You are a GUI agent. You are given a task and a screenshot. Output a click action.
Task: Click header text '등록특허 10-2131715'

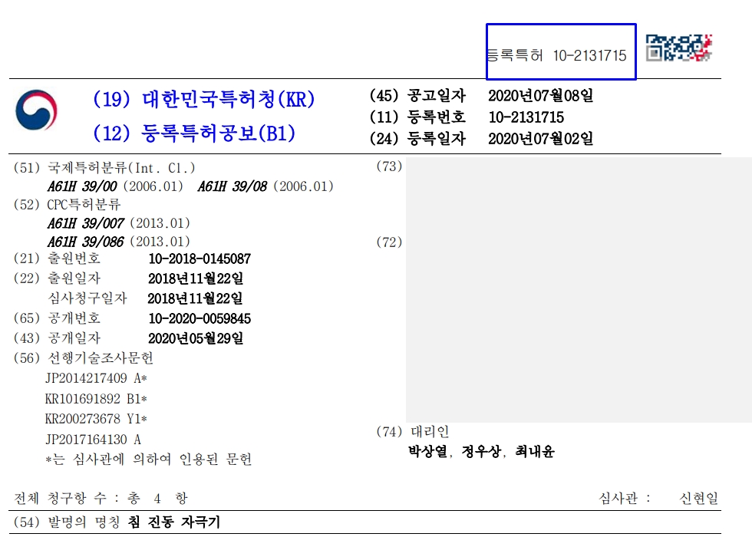pyautogui.click(x=556, y=55)
